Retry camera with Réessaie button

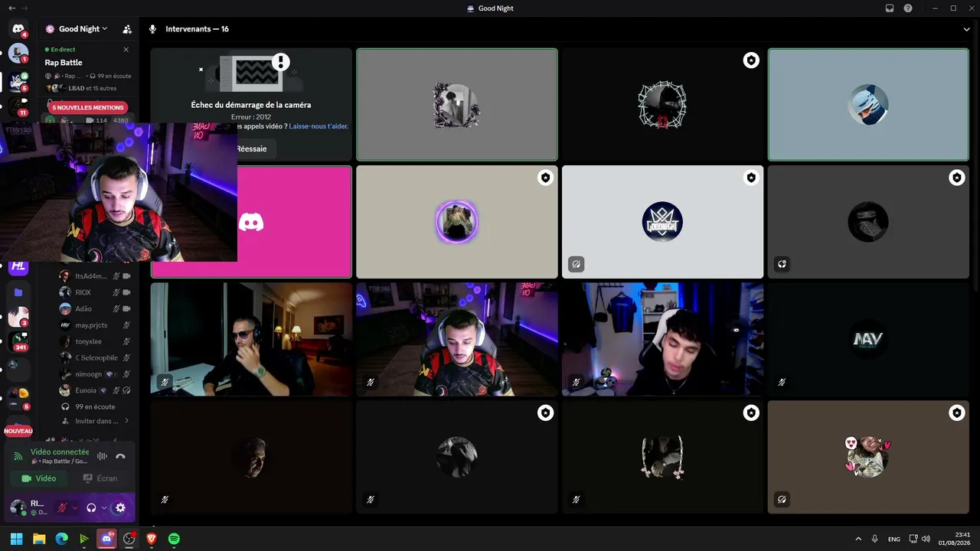252,148
